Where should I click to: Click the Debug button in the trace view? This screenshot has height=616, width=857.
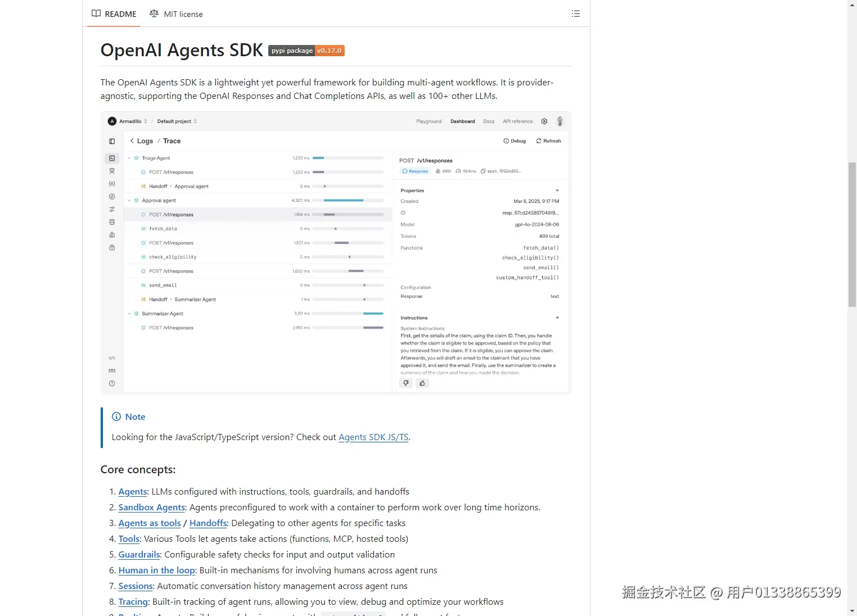515,141
